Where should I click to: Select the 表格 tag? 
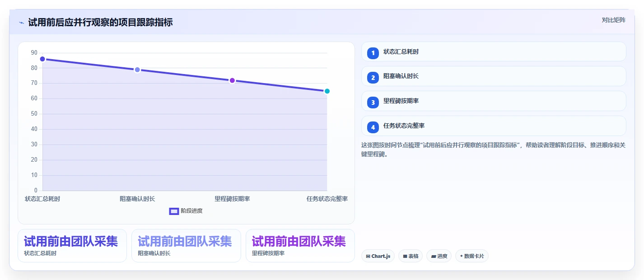411,256
